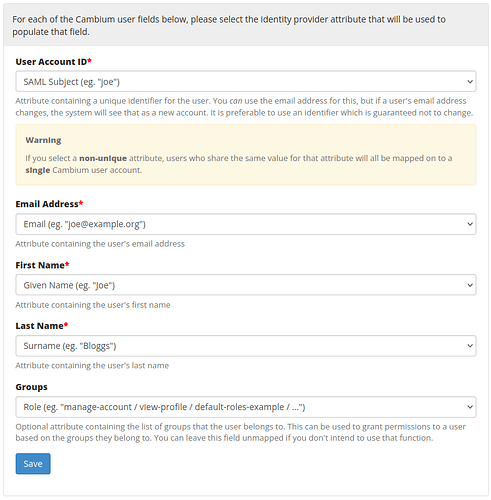The image size is (491, 500).
Task: Click the email address attribute helper text
Action: [x=100, y=244]
